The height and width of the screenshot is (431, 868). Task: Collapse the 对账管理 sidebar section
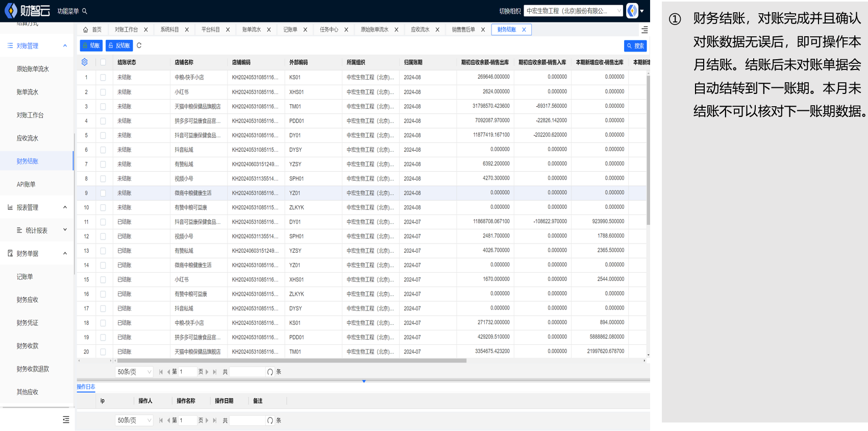click(65, 46)
